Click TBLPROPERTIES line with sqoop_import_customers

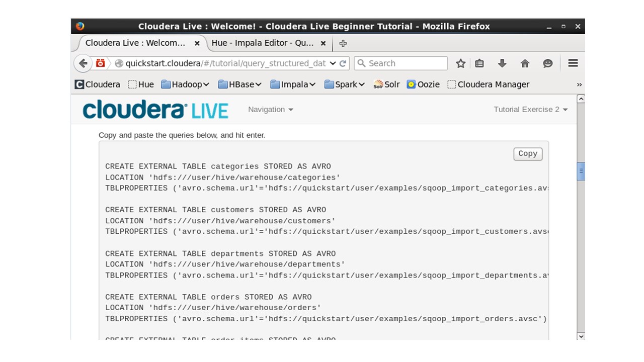coord(327,231)
